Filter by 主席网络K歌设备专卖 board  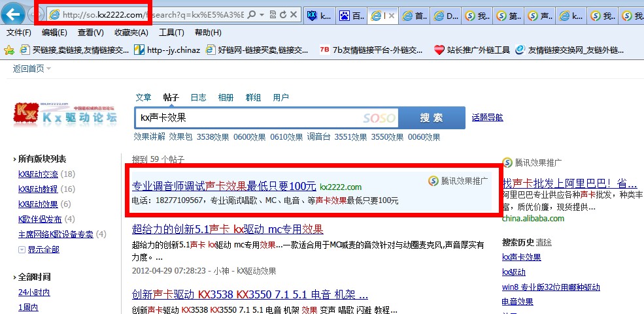[x=56, y=234]
